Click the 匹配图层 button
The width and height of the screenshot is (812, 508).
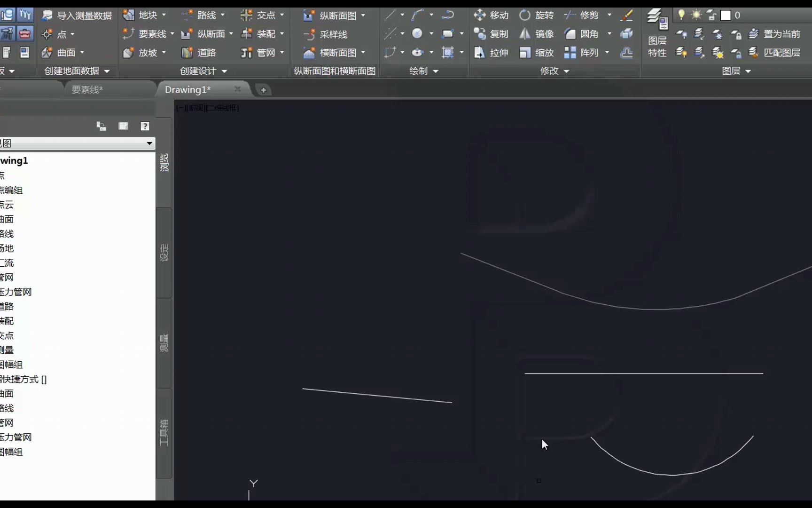(781, 53)
